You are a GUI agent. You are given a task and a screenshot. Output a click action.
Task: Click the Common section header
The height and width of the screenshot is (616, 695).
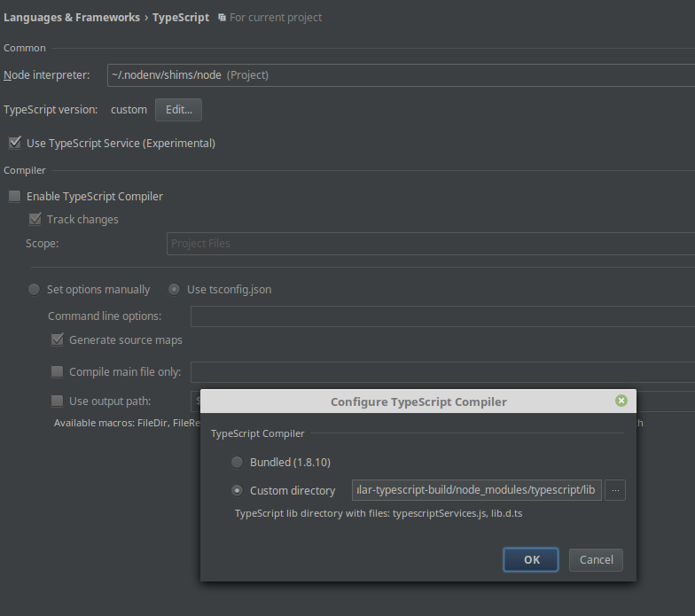pos(25,48)
